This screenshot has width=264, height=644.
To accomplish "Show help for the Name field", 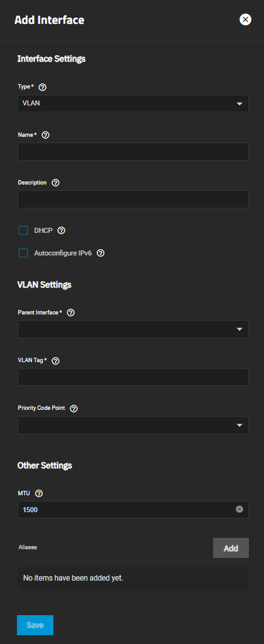I will point(46,135).
